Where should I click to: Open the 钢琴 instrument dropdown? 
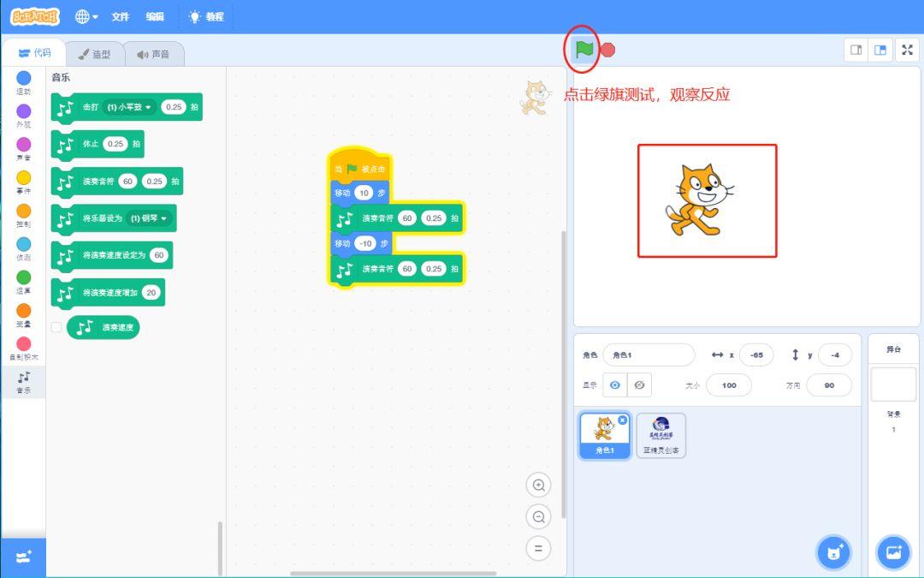[148, 218]
